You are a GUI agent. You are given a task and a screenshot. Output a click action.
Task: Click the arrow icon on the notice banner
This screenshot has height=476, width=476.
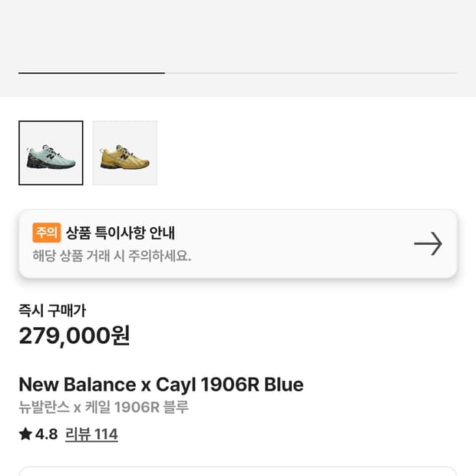[428, 244]
